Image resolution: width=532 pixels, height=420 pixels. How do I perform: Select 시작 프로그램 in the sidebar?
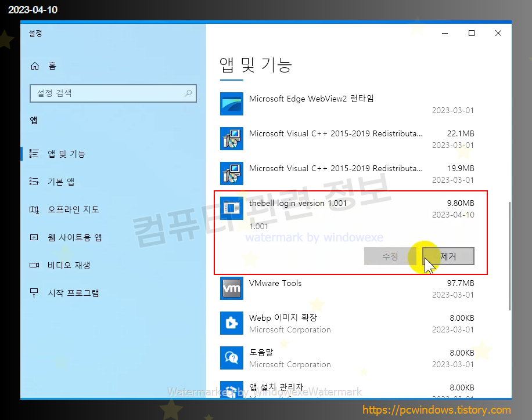point(113,293)
